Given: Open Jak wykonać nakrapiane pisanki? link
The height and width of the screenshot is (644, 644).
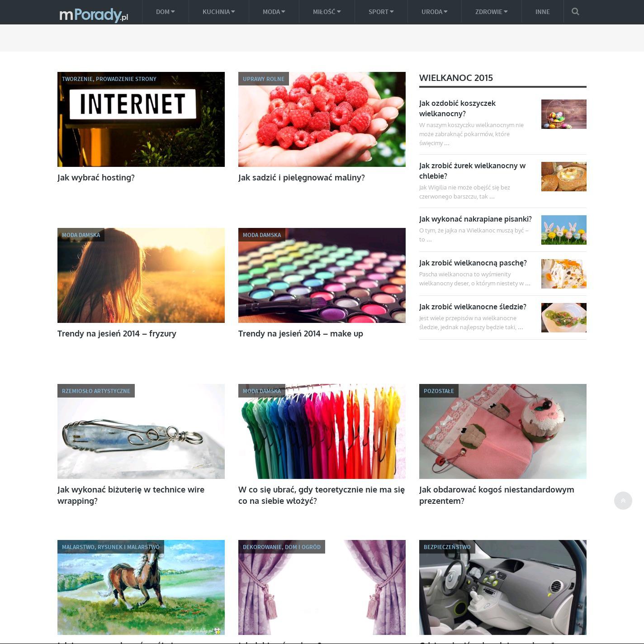Looking at the screenshot, I should pos(475,219).
